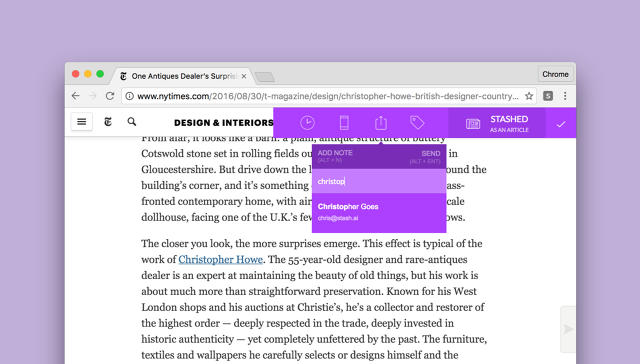Click the tag icon in Stash bar

[417, 122]
